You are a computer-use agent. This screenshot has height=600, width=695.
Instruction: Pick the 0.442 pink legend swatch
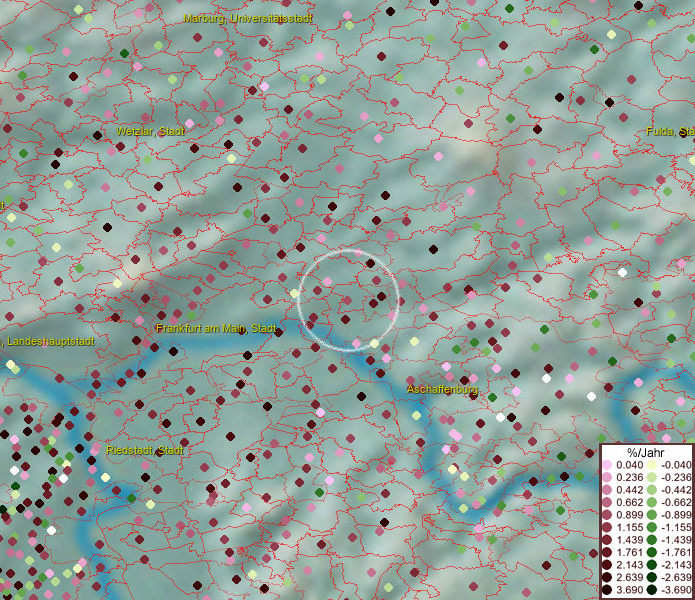click(x=607, y=490)
